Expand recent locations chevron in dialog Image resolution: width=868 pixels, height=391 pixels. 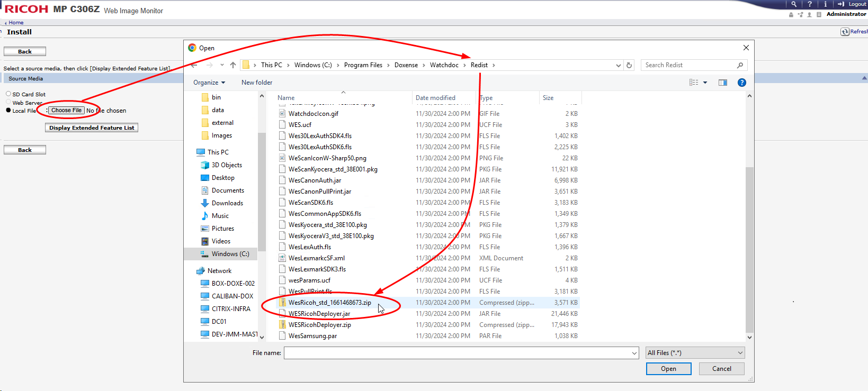point(222,65)
